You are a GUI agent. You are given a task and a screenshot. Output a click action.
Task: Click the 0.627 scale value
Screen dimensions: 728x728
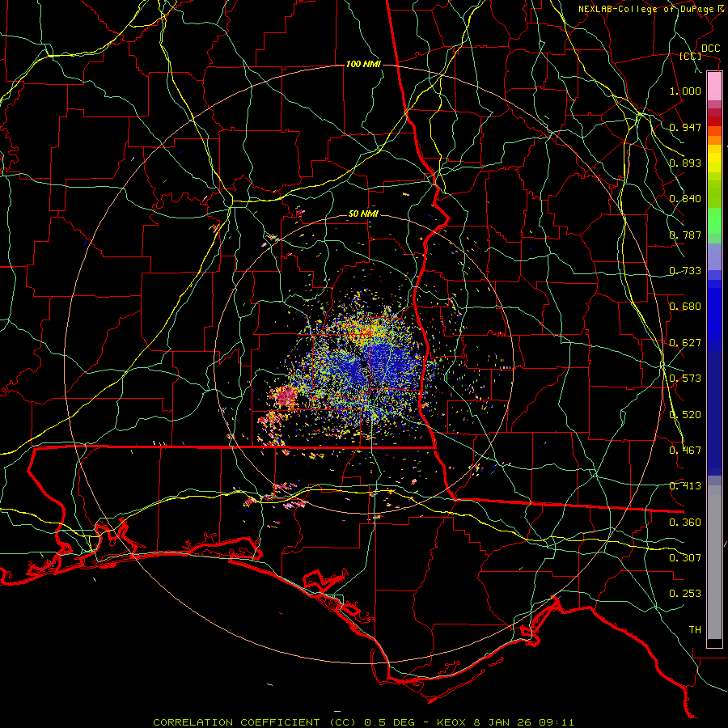(685, 343)
